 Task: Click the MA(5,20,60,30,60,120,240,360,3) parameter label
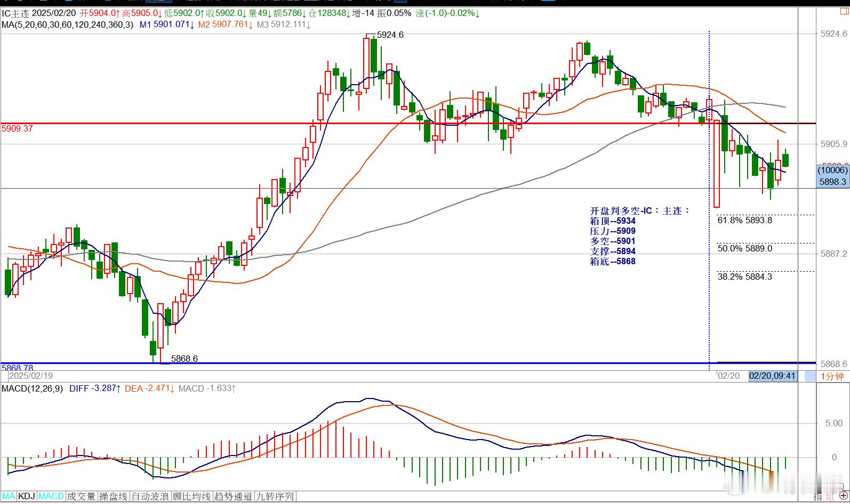pos(68,25)
